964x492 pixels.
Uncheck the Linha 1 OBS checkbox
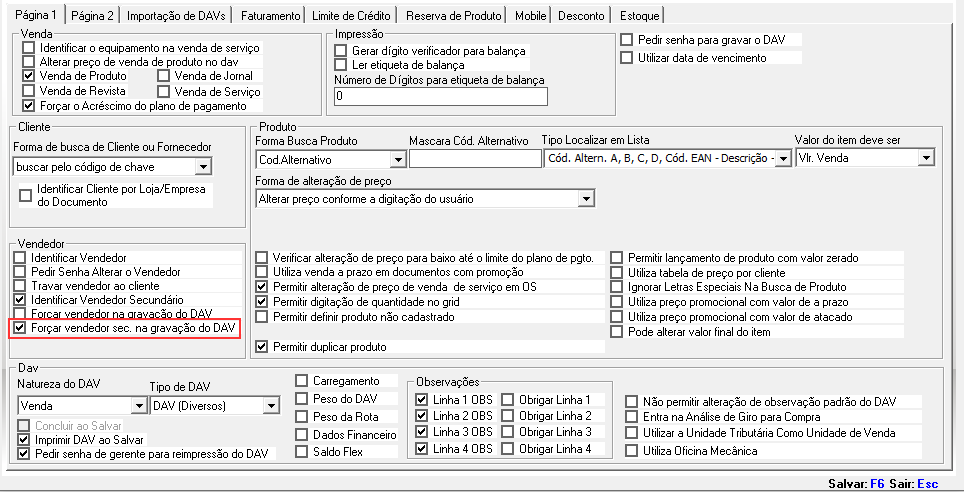click(421, 400)
